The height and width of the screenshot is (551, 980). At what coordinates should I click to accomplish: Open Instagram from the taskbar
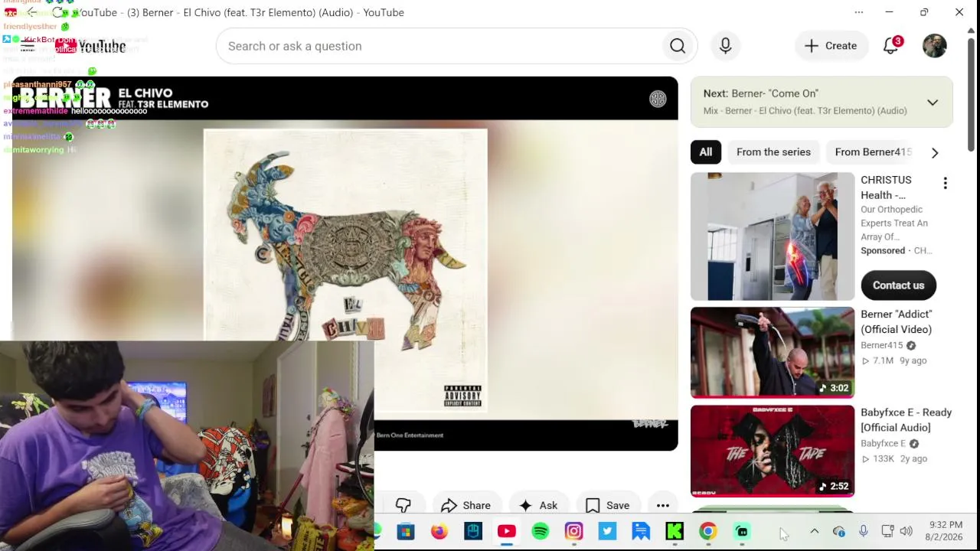click(573, 531)
